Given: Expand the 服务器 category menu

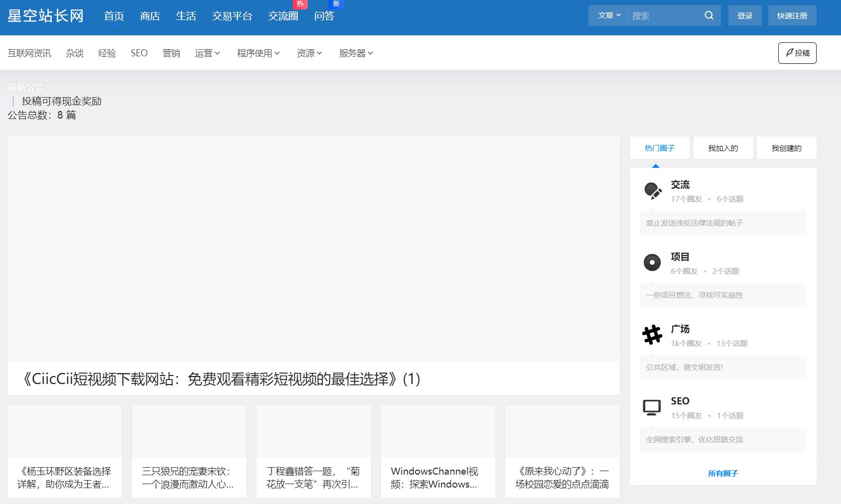Looking at the screenshot, I should point(356,53).
